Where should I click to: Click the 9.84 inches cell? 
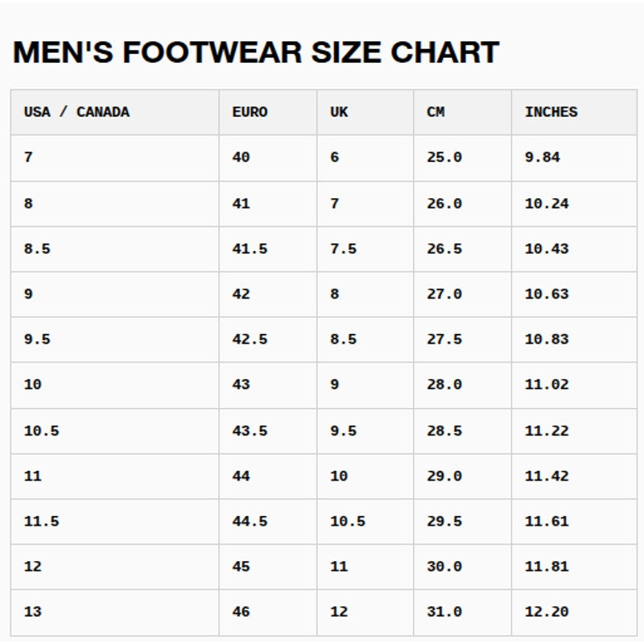[574, 158]
